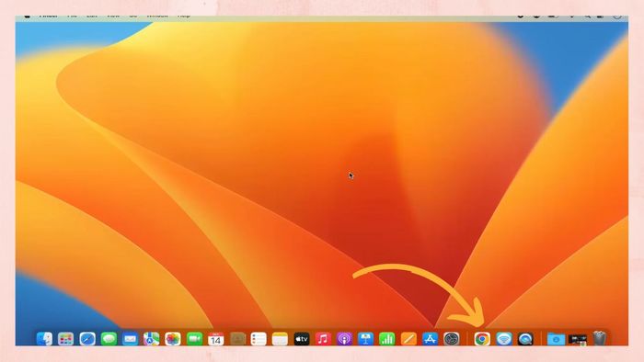Open Launchpad in the Dock

click(65, 339)
